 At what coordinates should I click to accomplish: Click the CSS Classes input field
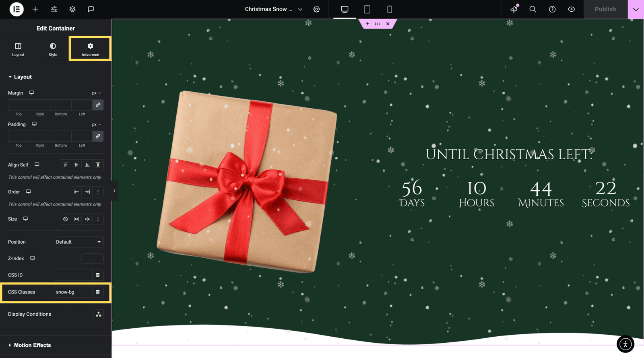tap(73, 292)
